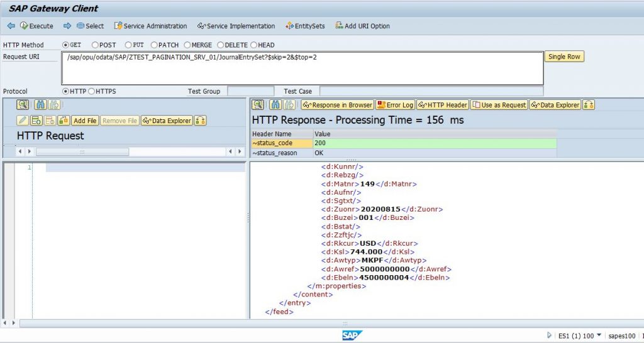Click the Header Name column heading
The height and width of the screenshot is (343, 644).
[x=282, y=134]
